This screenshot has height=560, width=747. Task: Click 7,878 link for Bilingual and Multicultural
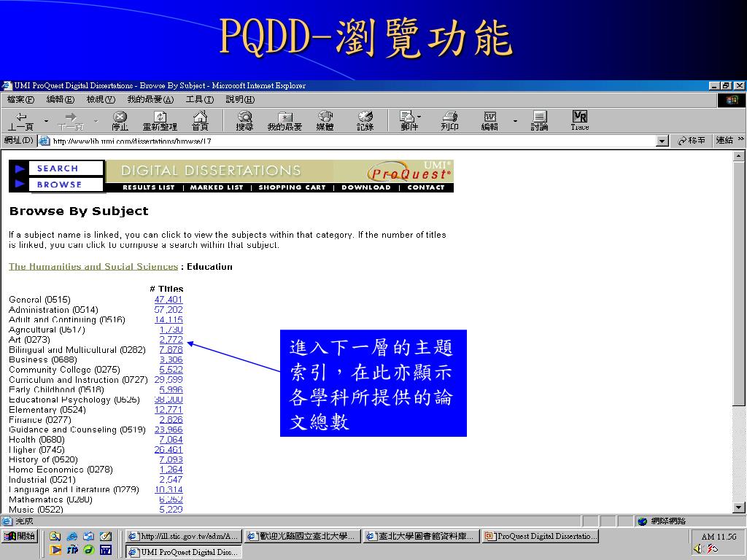tap(171, 349)
